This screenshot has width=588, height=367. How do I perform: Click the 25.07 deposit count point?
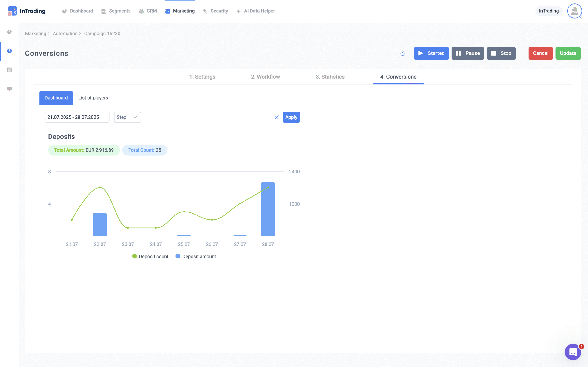(184, 212)
